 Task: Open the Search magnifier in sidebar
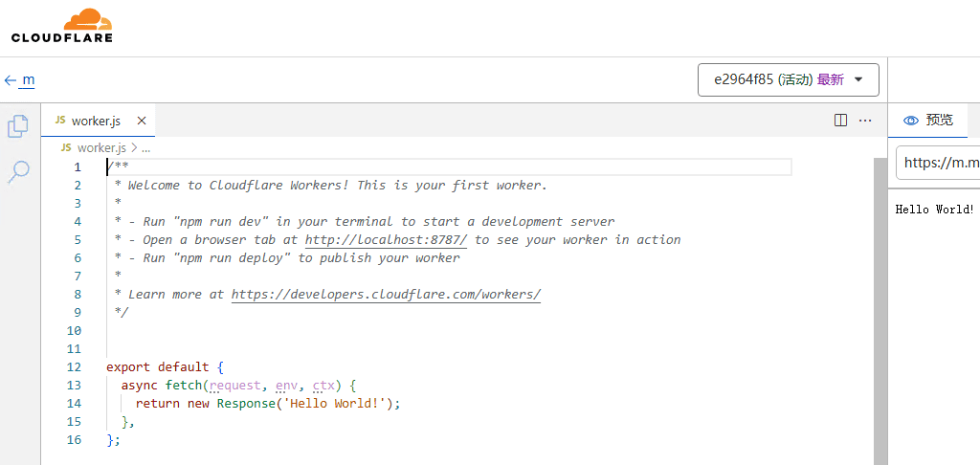pyautogui.click(x=18, y=172)
